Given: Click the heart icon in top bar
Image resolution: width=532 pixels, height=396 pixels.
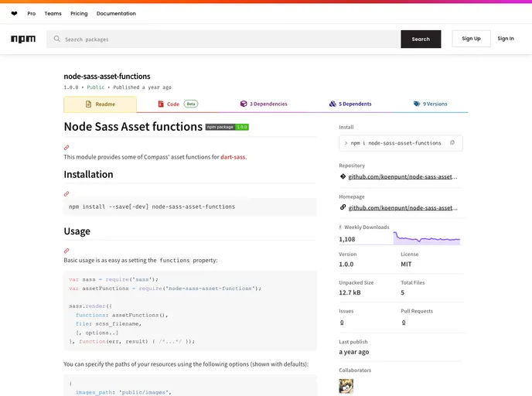Looking at the screenshot, I should tap(14, 14).
